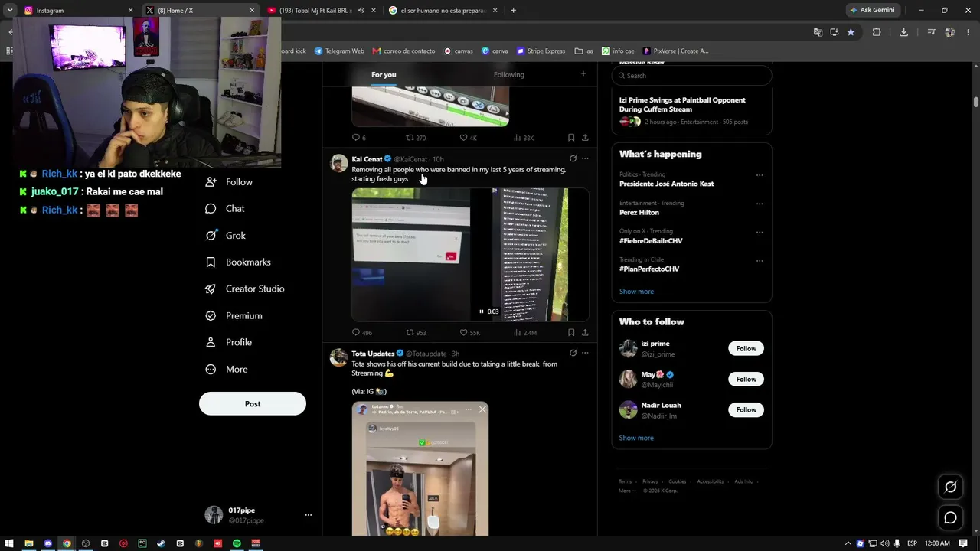
Task: Expand the More sidebar menu
Action: point(227,369)
